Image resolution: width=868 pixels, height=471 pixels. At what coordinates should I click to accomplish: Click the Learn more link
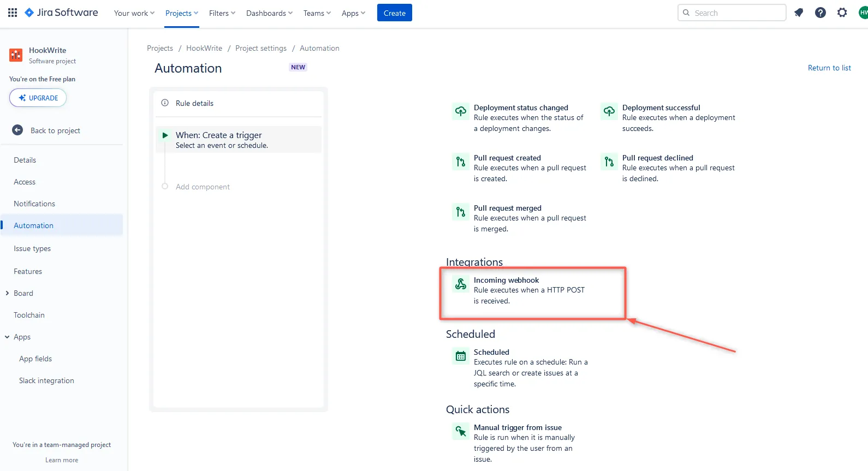tap(62, 460)
